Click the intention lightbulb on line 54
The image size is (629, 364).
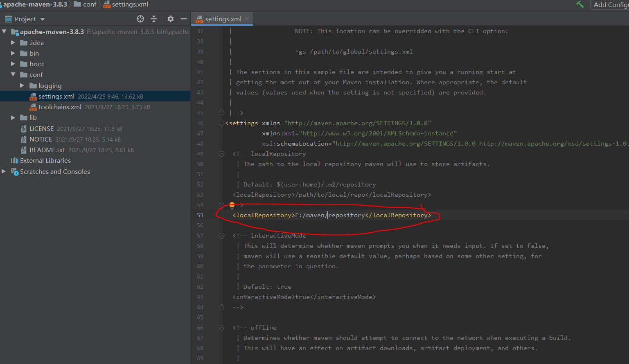(x=232, y=205)
